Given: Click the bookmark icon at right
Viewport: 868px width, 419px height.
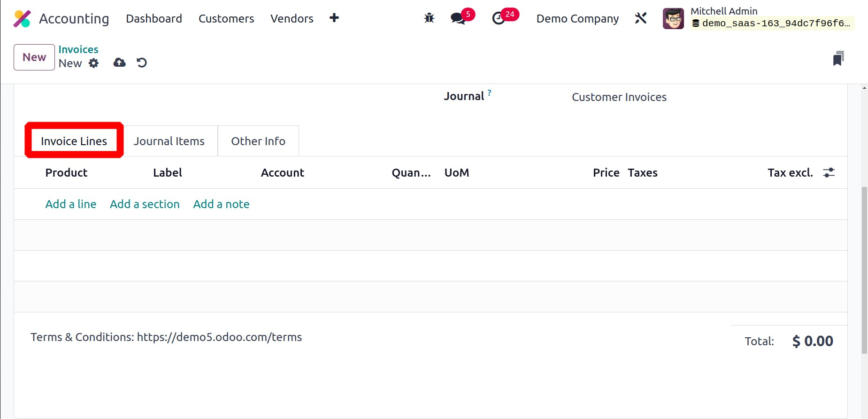Looking at the screenshot, I should 838,58.
